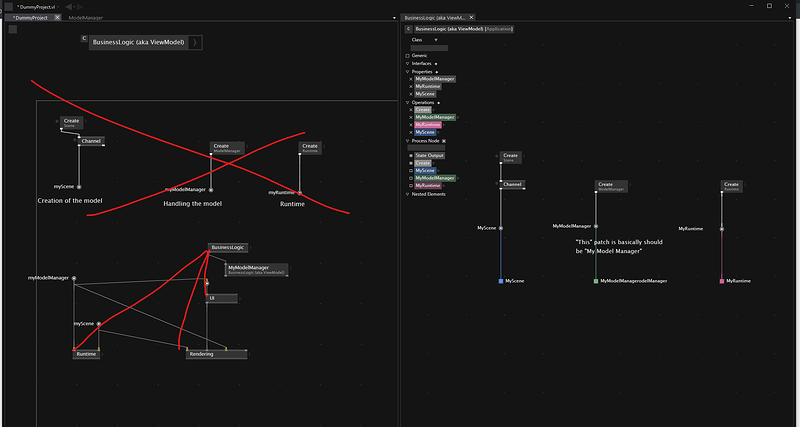The image size is (800, 427).
Task: Expand the Nested Elements section
Action: point(408,194)
